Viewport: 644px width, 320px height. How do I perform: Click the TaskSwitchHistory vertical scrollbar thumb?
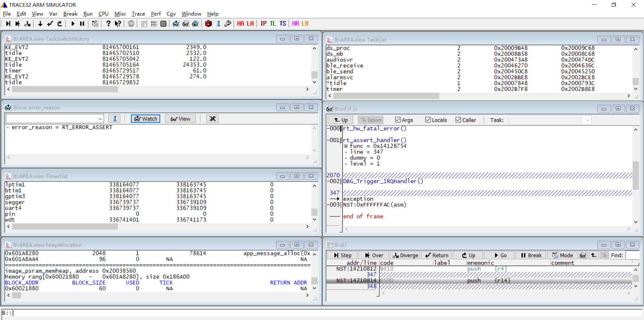click(x=314, y=74)
